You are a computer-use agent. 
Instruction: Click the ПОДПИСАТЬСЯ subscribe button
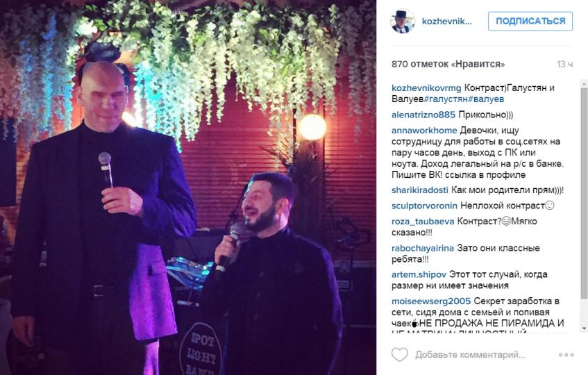[530, 22]
